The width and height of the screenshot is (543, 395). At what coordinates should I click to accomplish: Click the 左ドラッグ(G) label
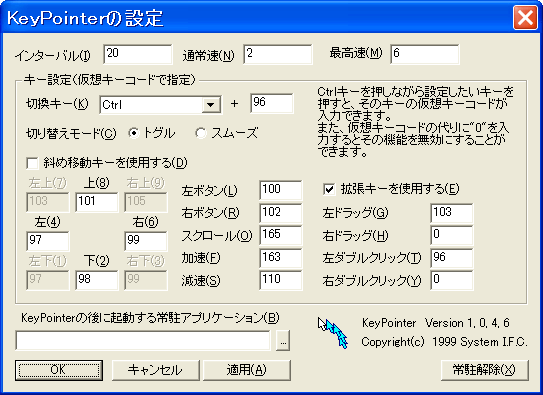(x=355, y=213)
